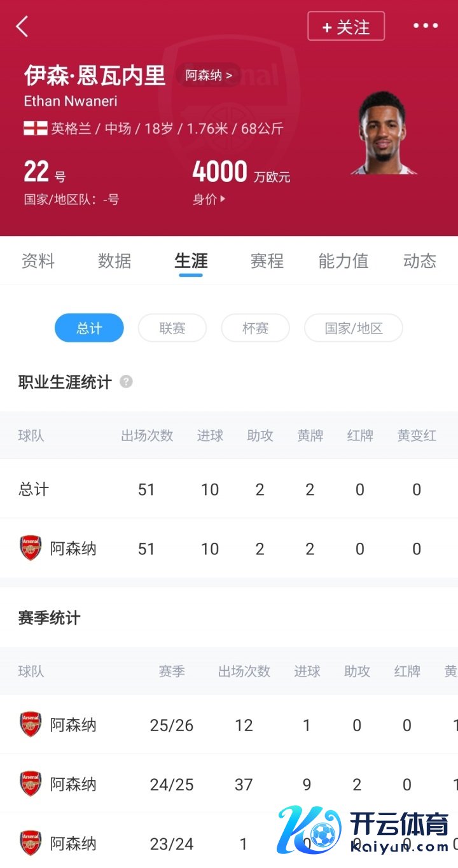Viewport: 458px width, 868px height.
Task: Tap Arsenal crest in 23/24 season row
Action: tap(31, 843)
